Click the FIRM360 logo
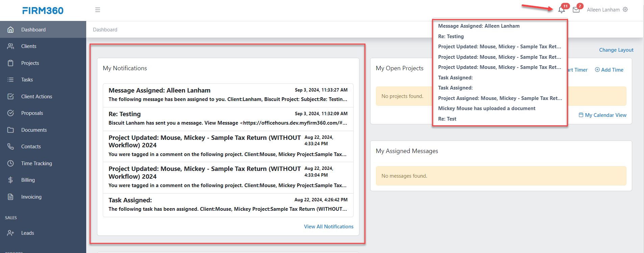Viewport: 644px width, 253px height. click(x=43, y=10)
